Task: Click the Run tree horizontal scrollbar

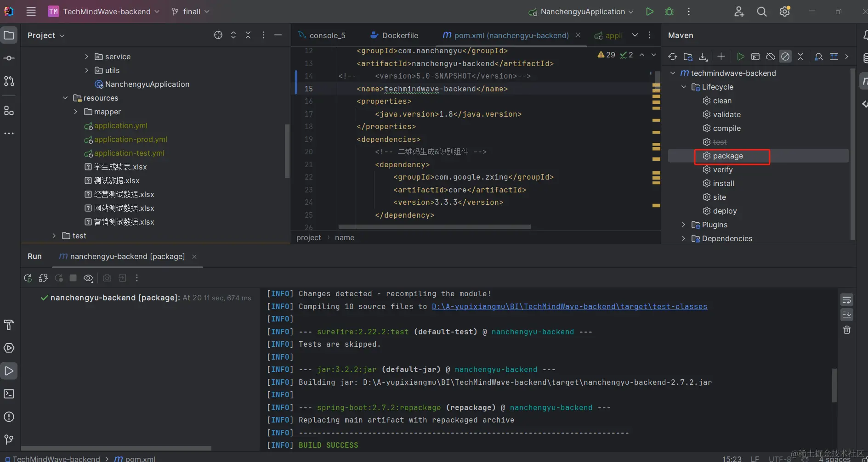Action: [116, 448]
